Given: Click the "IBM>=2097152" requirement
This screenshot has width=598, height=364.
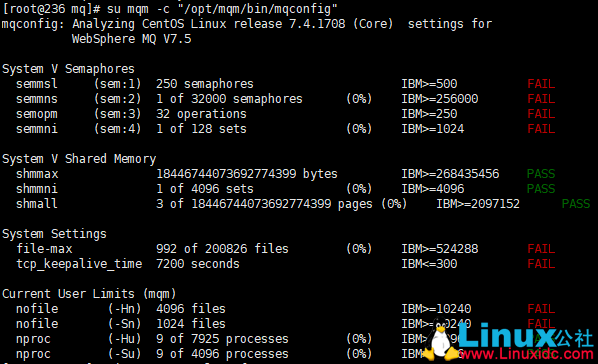Looking at the screenshot, I should [x=478, y=204].
